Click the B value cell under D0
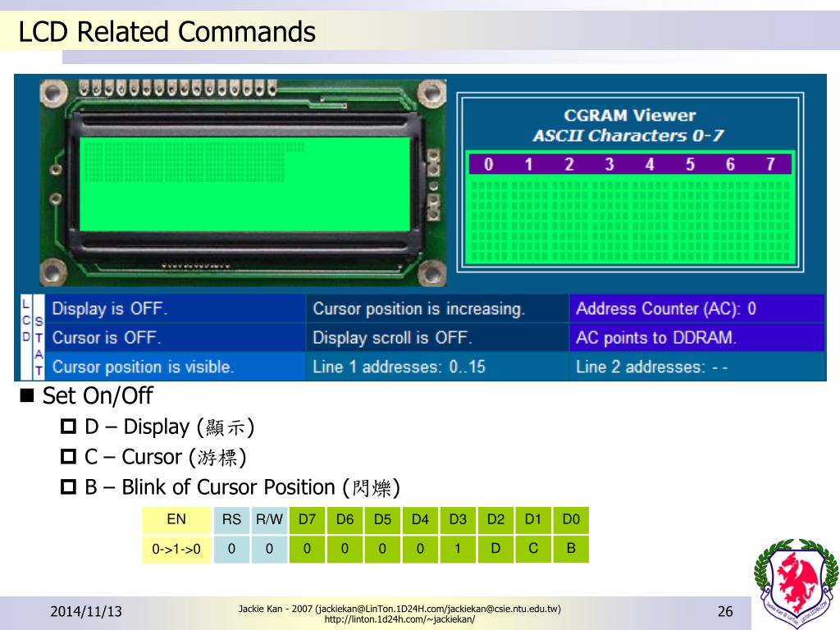The height and width of the screenshot is (630, 840). [x=571, y=549]
